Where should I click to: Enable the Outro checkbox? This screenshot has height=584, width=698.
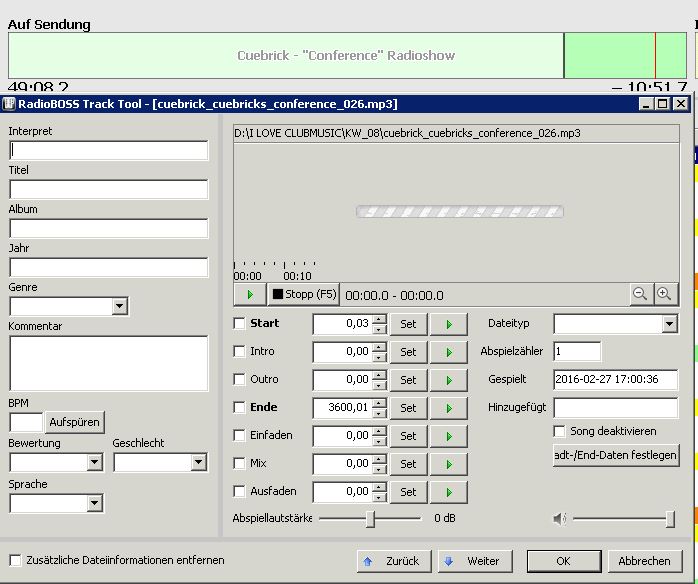coord(239,380)
